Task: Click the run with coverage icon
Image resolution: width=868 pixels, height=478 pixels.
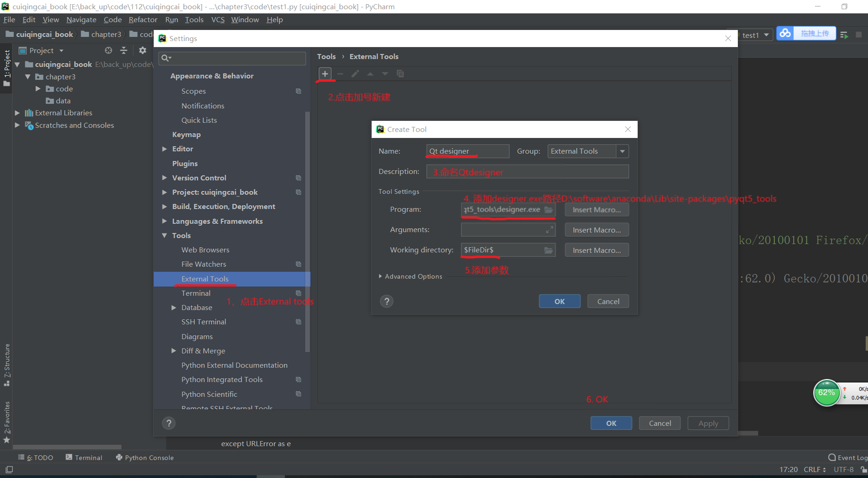Action: coord(844,35)
